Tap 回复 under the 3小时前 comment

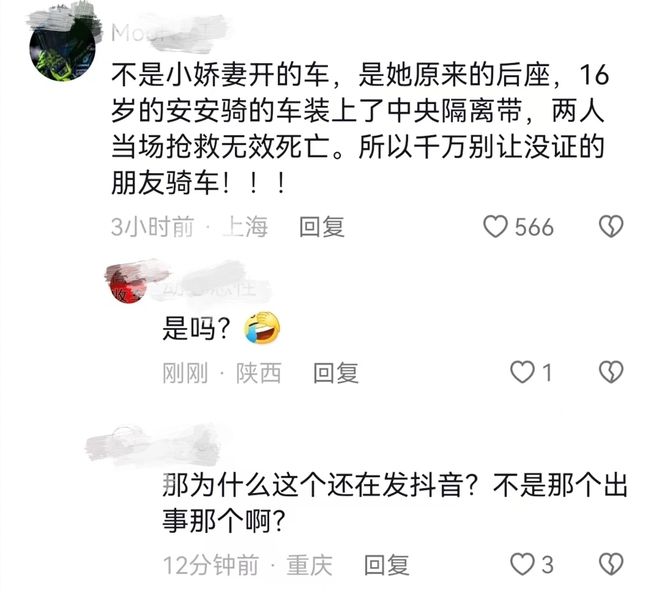[x=322, y=227]
